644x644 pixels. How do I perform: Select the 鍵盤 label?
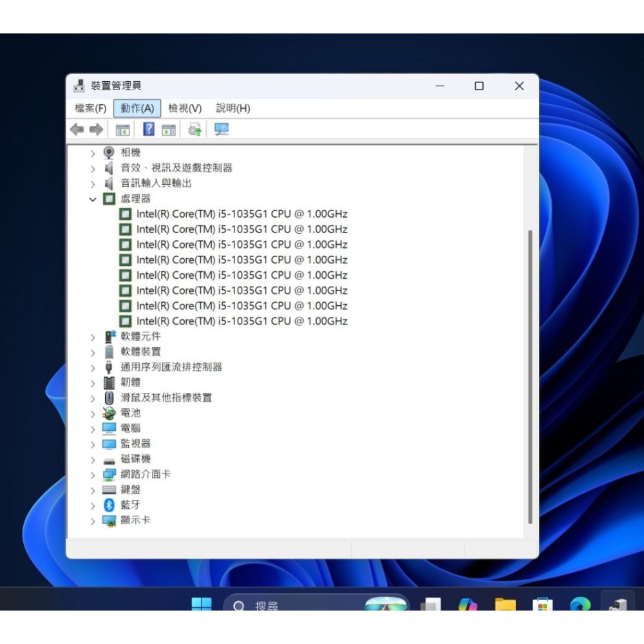click(x=131, y=489)
